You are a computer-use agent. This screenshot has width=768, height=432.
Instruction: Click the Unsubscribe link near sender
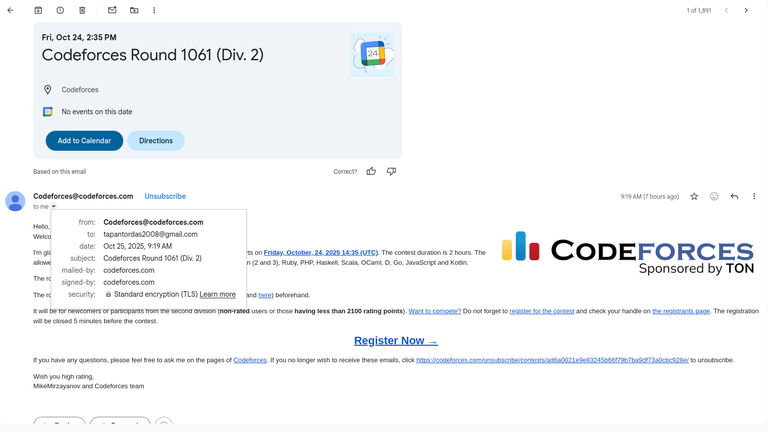click(165, 196)
